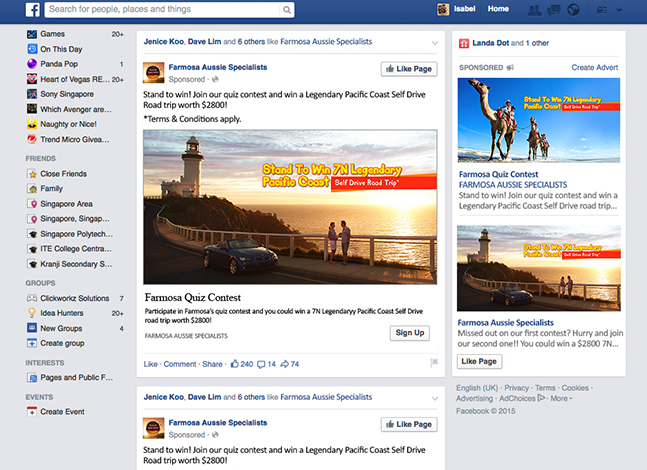647x470 pixels.
Task: Click the AdChoices footer link
Action: point(522,399)
